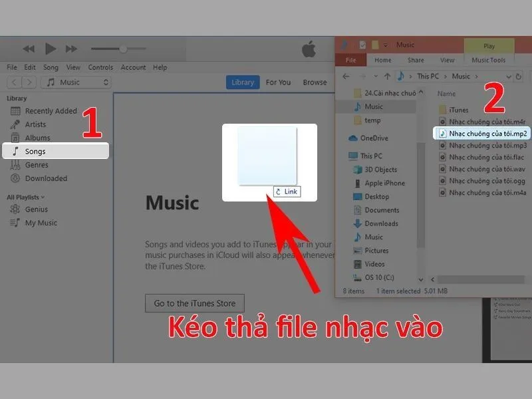Open the Explorer recent locations dropdown
532x399 pixels.
pyautogui.click(x=376, y=76)
